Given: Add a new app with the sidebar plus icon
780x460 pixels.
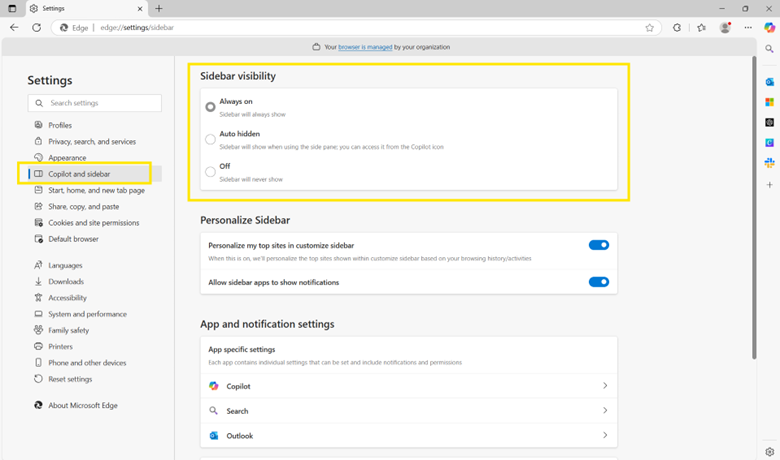Looking at the screenshot, I should pos(769,185).
